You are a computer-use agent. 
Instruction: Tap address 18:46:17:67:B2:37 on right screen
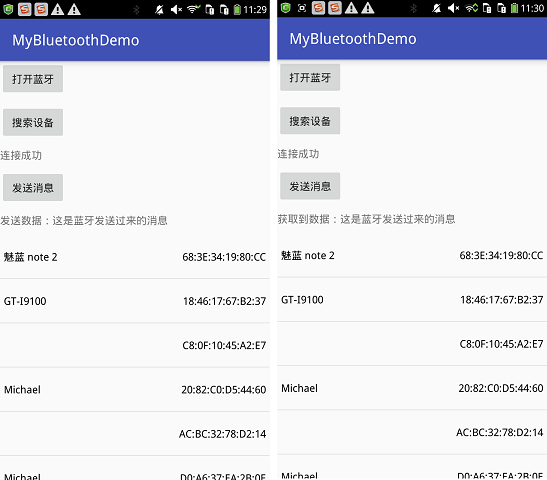(502, 300)
